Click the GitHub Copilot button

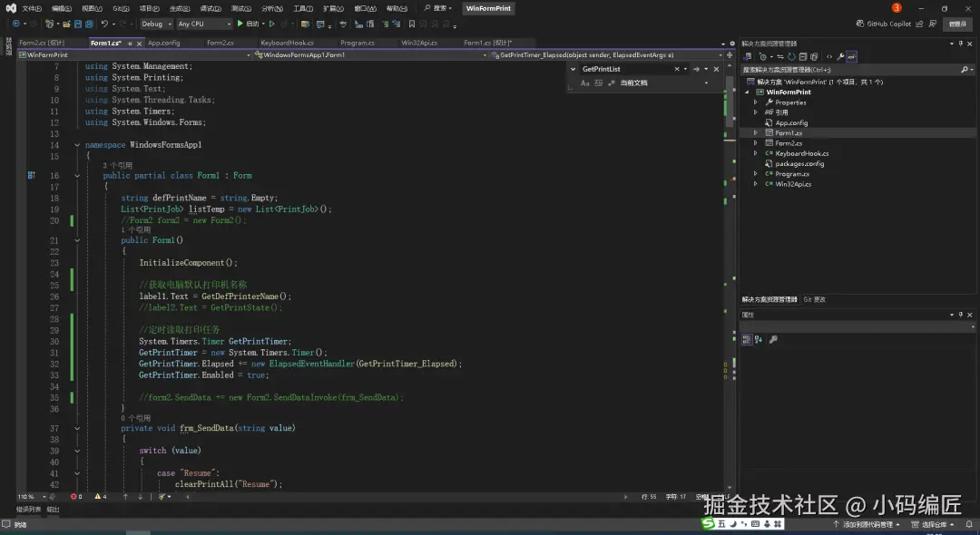883,24
